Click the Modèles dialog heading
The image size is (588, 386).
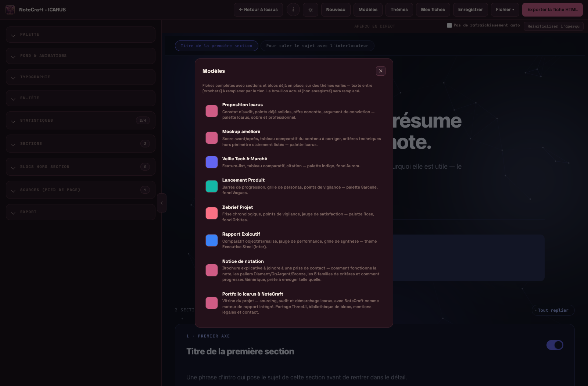coord(214,71)
